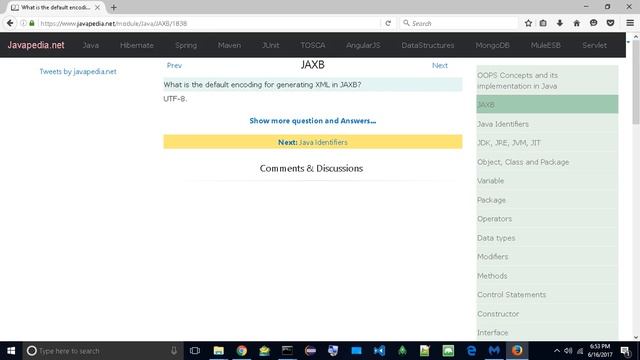Select the highlighted JAXB sidebar topic
Screen dimensions: 640x360
[x=547, y=104]
